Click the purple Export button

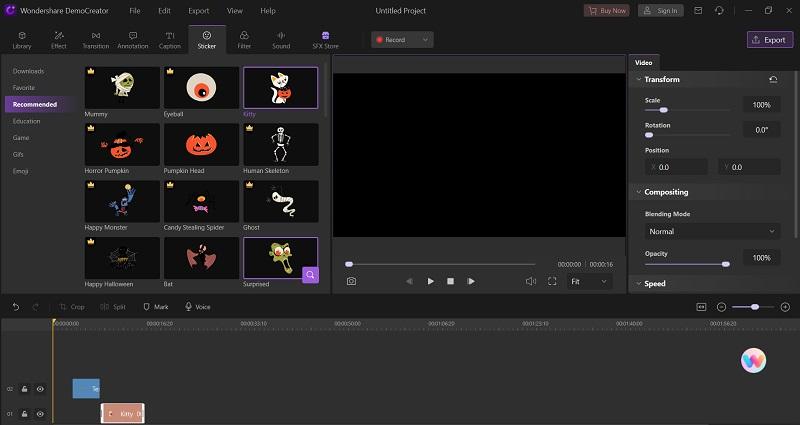coord(769,40)
